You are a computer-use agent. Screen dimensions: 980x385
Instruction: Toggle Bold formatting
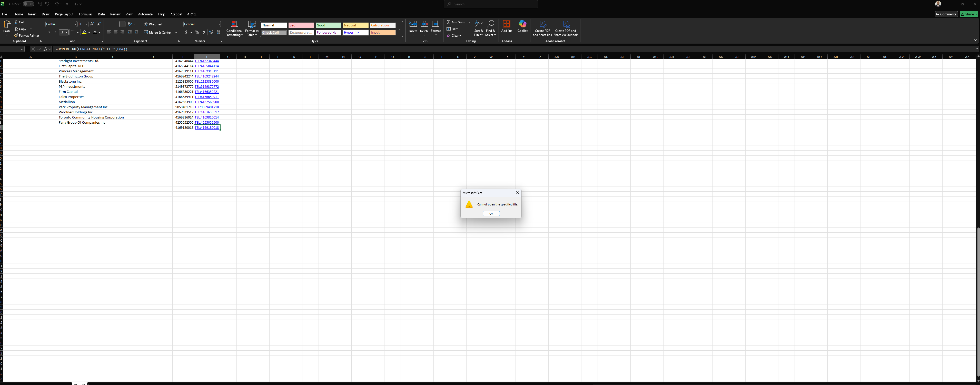coord(48,32)
